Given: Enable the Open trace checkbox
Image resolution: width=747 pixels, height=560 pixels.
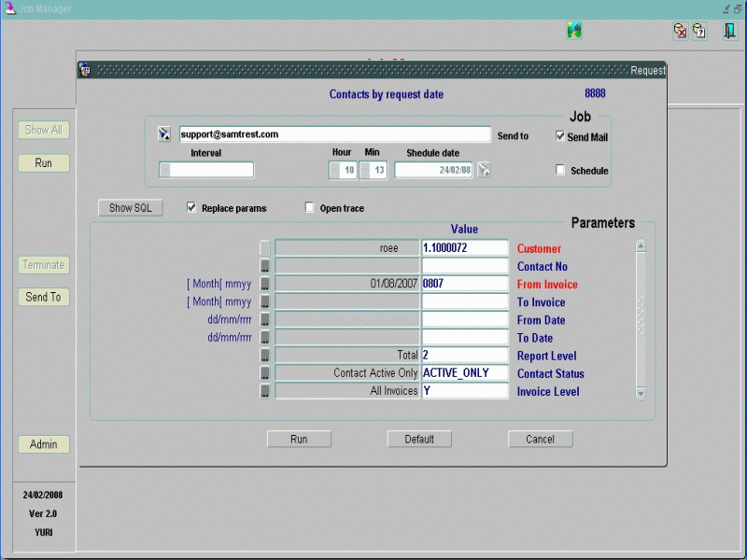Looking at the screenshot, I should pyautogui.click(x=310, y=208).
